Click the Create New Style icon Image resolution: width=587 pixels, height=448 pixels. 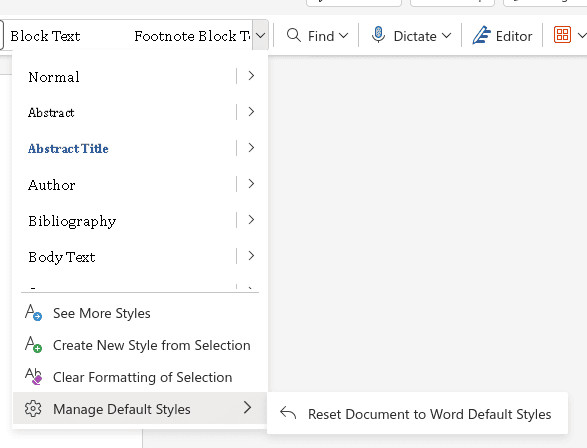(33, 344)
